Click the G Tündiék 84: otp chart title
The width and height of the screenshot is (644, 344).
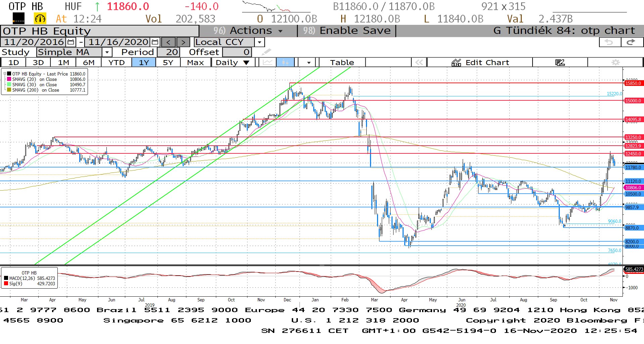(564, 31)
